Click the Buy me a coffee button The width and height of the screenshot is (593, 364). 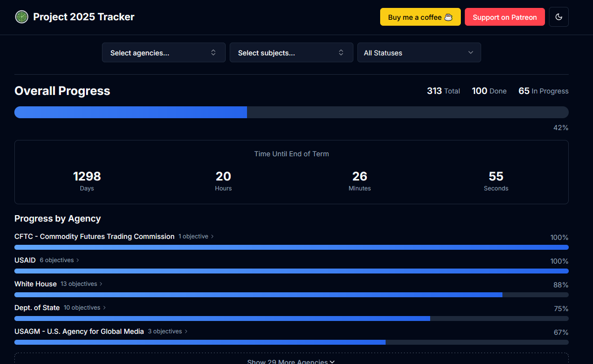[x=420, y=17]
